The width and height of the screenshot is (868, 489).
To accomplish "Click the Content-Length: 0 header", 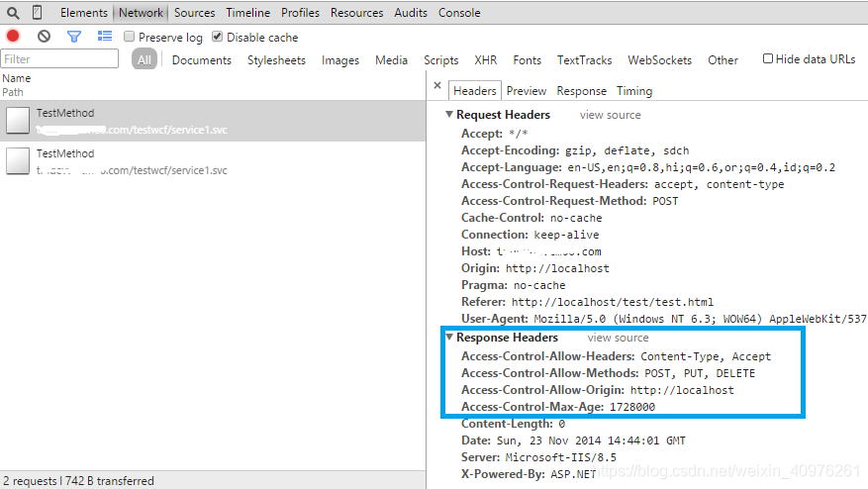I will pos(513,424).
